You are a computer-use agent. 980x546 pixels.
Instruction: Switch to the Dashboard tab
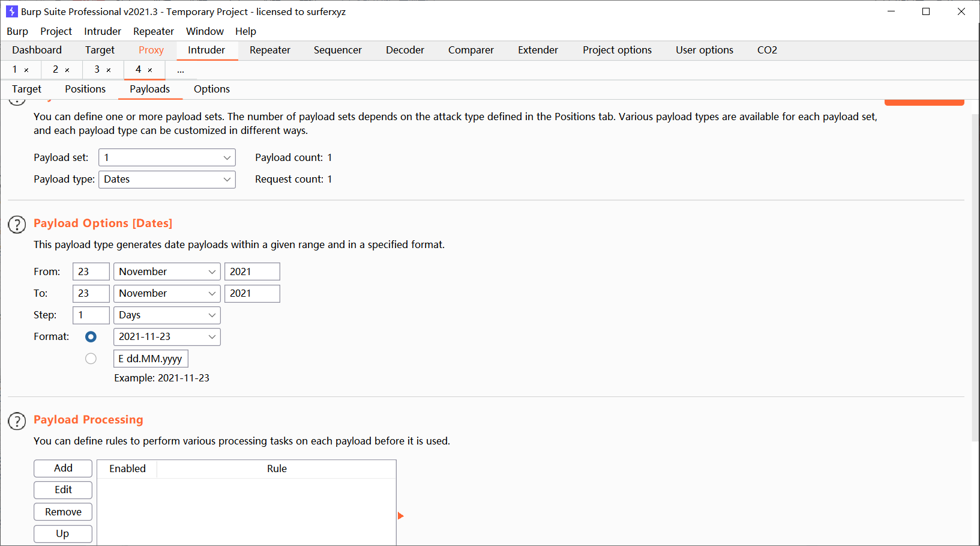37,50
